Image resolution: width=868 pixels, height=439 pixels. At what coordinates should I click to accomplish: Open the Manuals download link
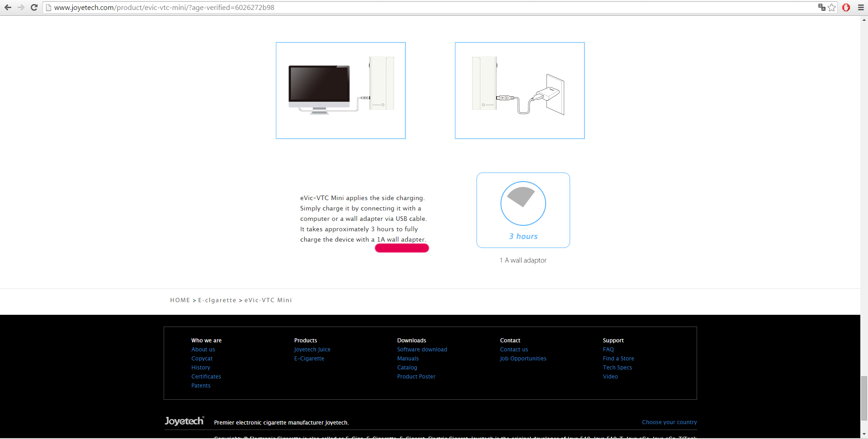tap(408, 359)
